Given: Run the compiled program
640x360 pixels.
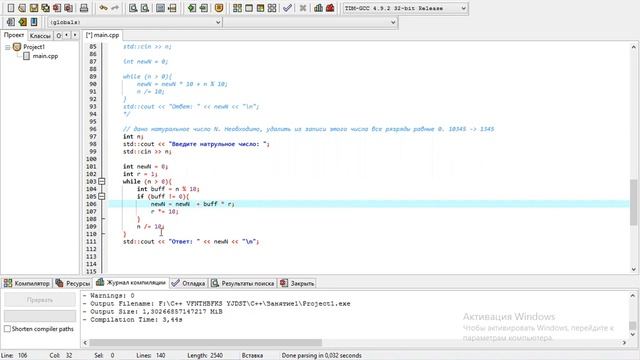Looking at the screenshot, I should [x=249, y=8].
